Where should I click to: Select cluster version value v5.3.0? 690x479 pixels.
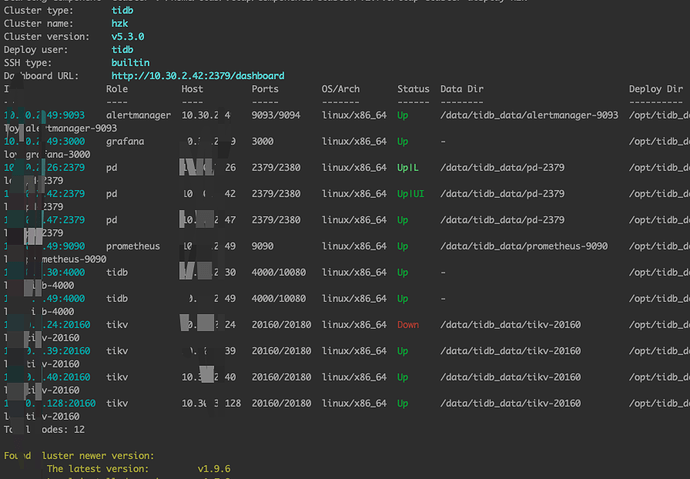[128, 37]
